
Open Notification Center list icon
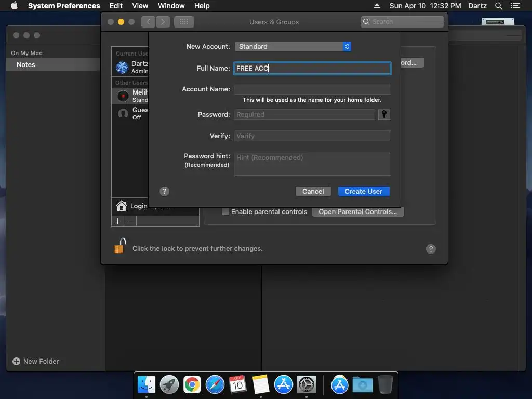[x=515, y=6]
